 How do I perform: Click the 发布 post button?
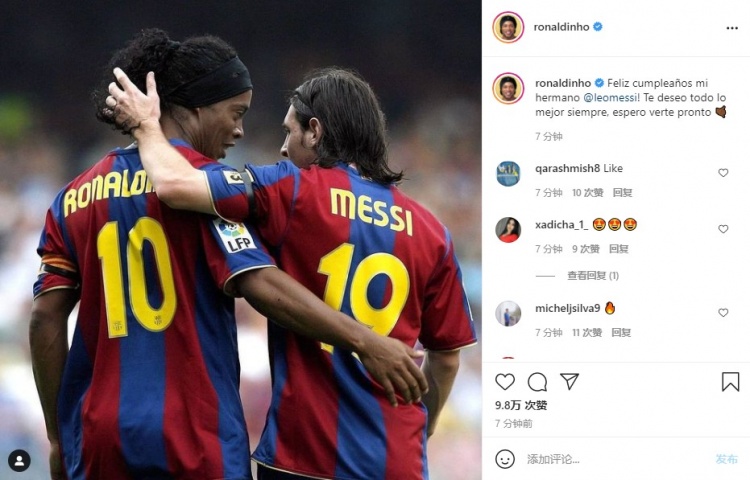[727, 459]
